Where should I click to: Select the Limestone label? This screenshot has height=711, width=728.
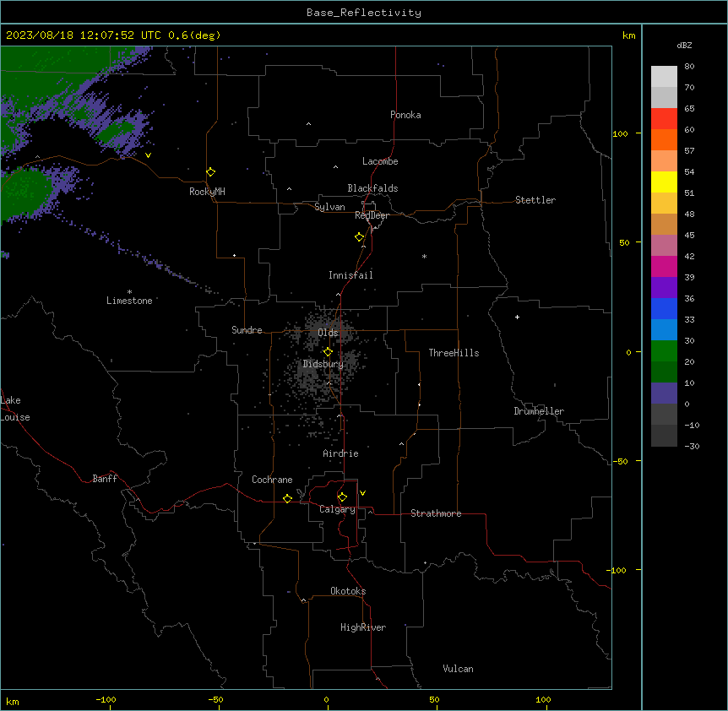[129, 301]
